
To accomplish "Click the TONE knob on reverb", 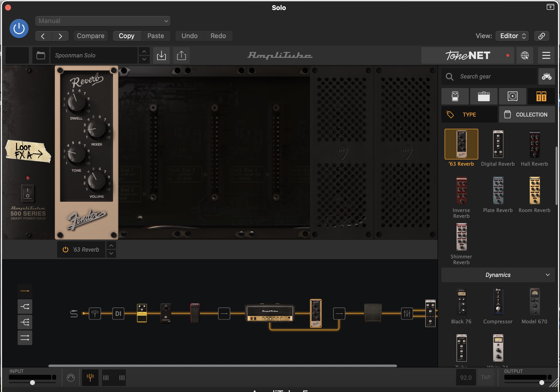I will pyautogui.click(x=76, y=154).
